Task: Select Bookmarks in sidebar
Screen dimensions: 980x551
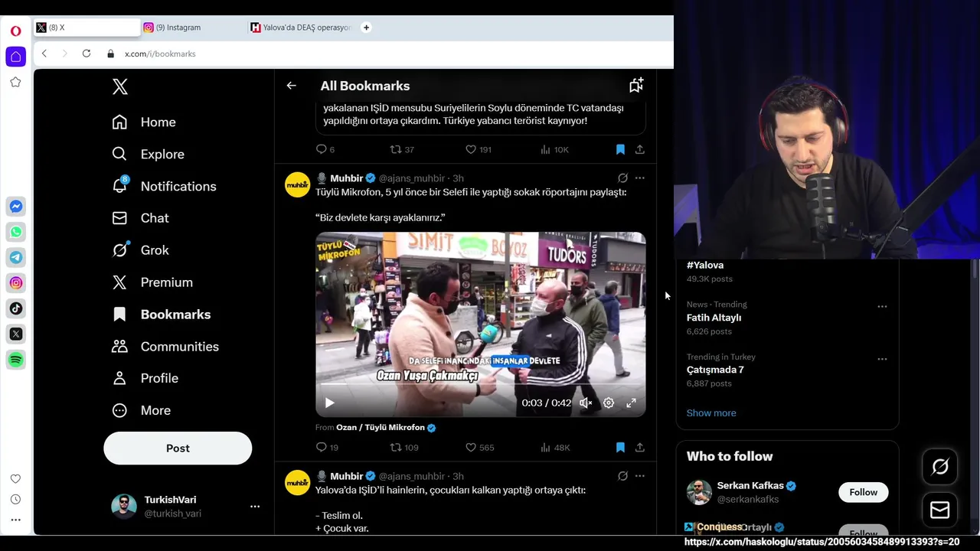Action: (x=161, y=315)
